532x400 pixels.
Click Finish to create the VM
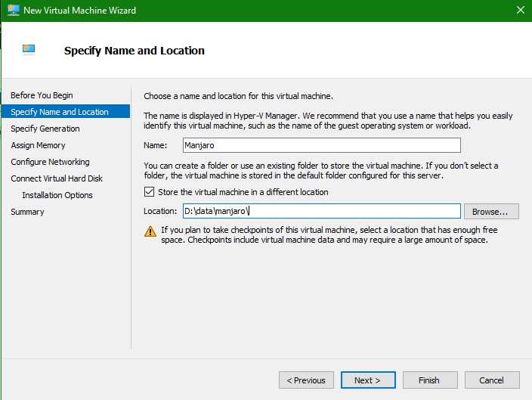429,380
